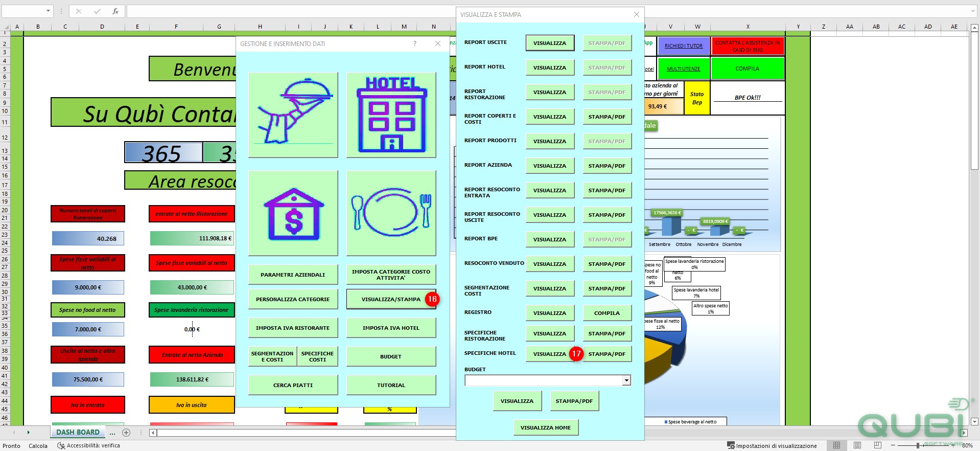980x451 pixels.
Task: Expand the BUDGET combo box dropdown
Action: click(626, 380)
